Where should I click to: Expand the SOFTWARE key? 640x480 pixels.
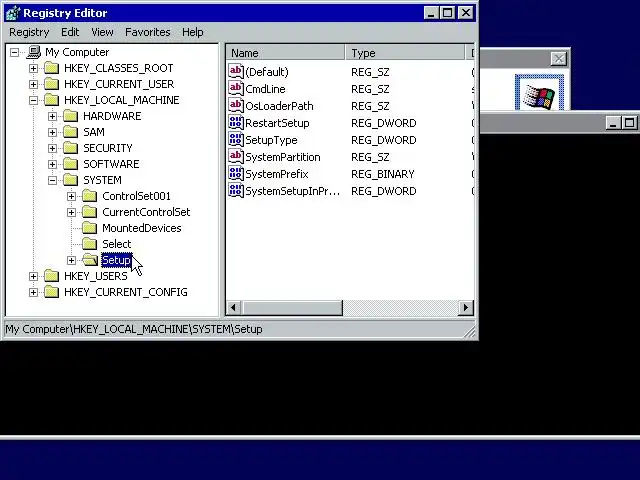[x=52, y=164]
